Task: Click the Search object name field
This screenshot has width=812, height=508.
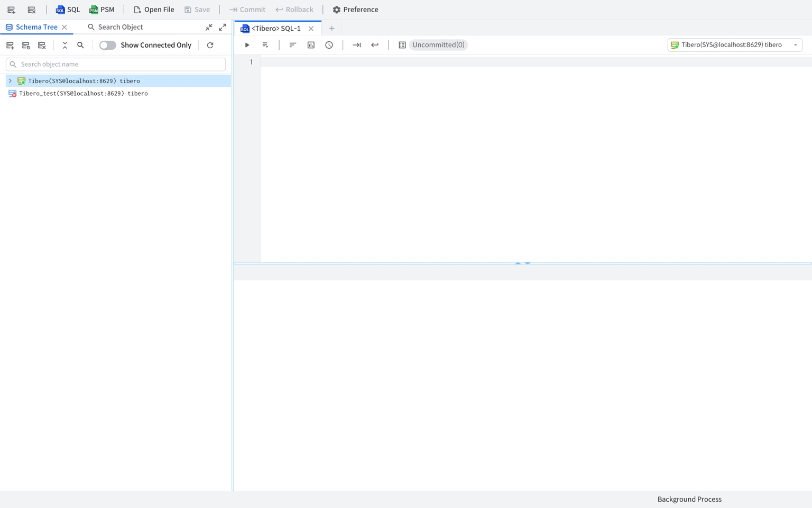Action: click(x=116, y=65)
